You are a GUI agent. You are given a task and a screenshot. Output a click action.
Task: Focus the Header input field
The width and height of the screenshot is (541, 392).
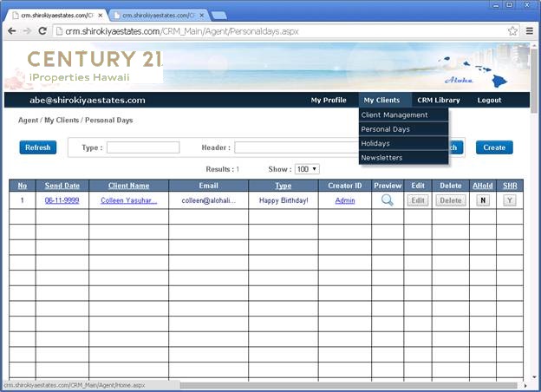(297, 147)
